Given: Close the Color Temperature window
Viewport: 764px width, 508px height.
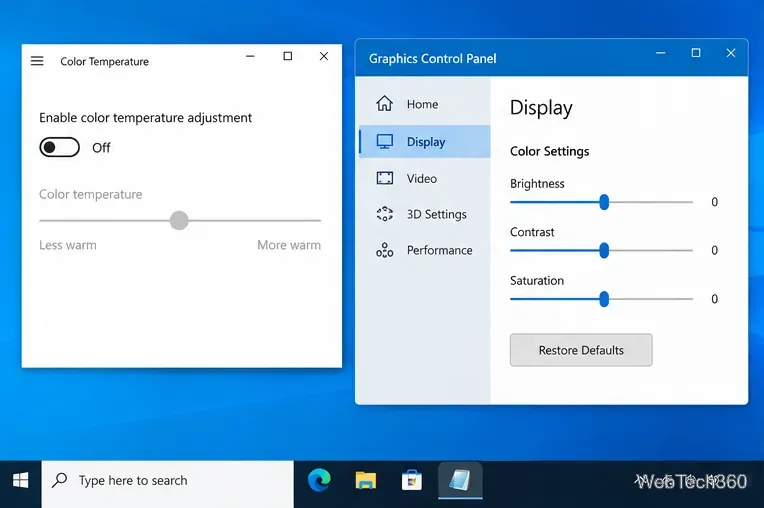Looking at the screenshot, I should [324, 56].
